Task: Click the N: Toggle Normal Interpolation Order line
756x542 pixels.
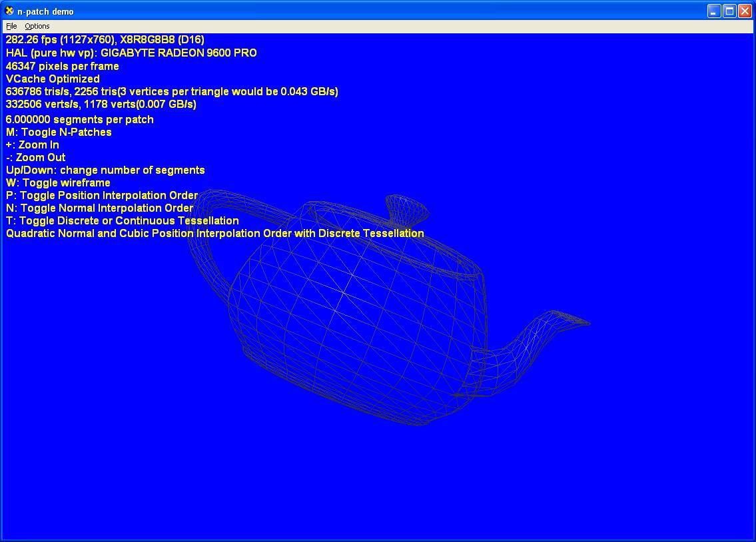Action: coord(99,208)
